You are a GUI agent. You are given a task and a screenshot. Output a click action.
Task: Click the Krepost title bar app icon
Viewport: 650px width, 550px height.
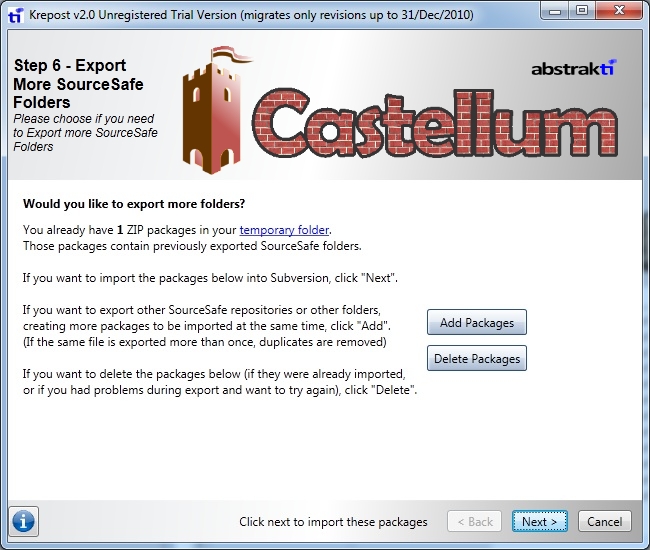point(15,15)
